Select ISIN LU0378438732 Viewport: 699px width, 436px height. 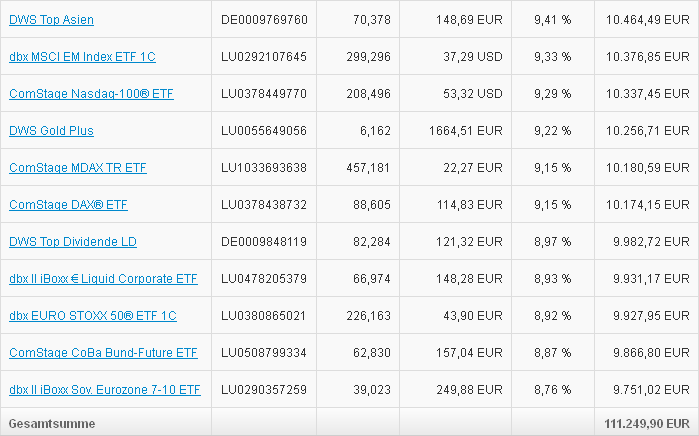[x=264, y=205]
